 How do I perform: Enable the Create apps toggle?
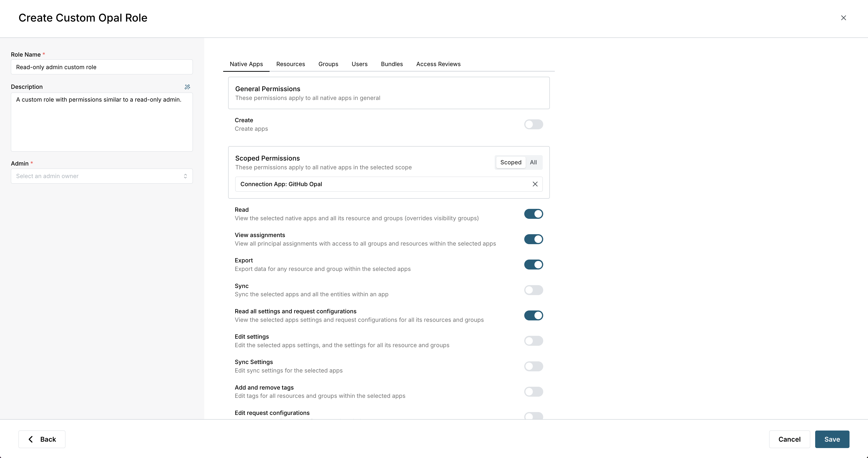(x=533, y=124)
